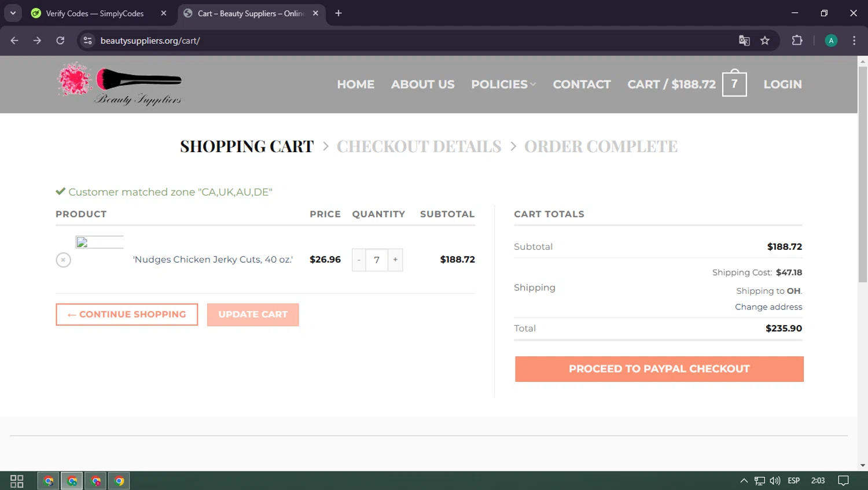The width and height of the screenshot is (868, 490).
Task: Open the third Chrome taskbar icon
Action: click(x=96, y=481)
